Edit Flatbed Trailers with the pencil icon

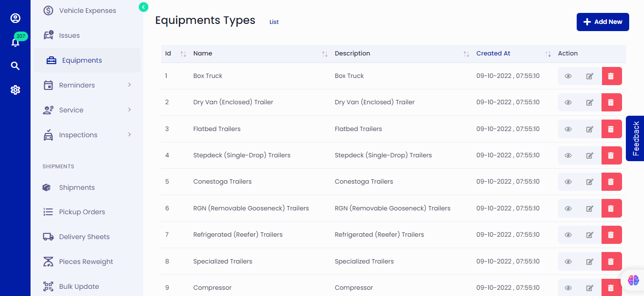click(590, 129)
